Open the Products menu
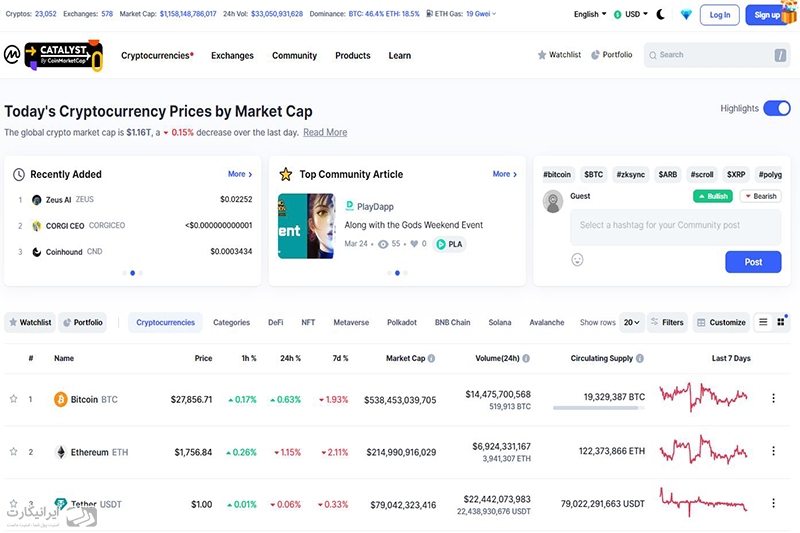800x533 pixels. pyautogui.click(x=353, y=56)
